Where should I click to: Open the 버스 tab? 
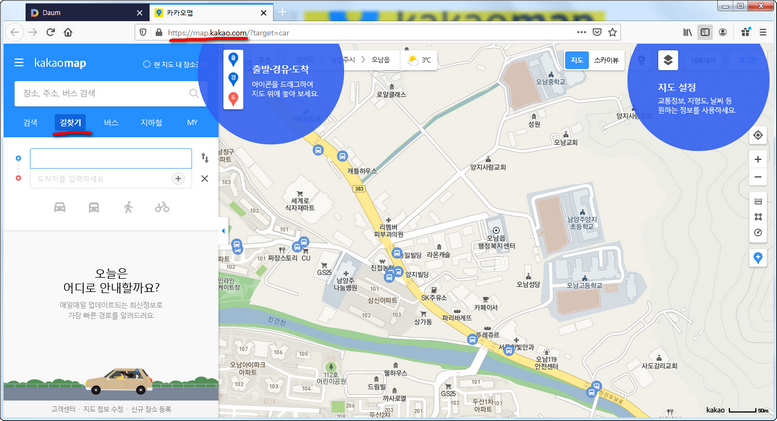pos(111,122)
